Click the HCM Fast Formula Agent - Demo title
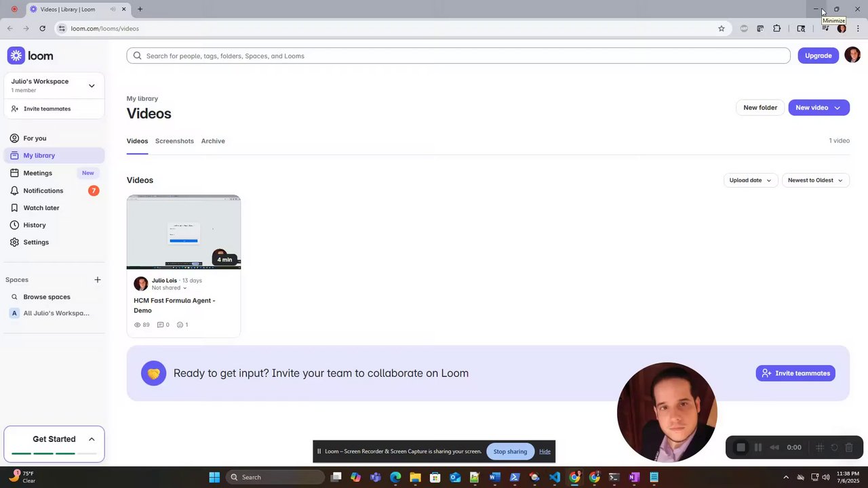 174,306
